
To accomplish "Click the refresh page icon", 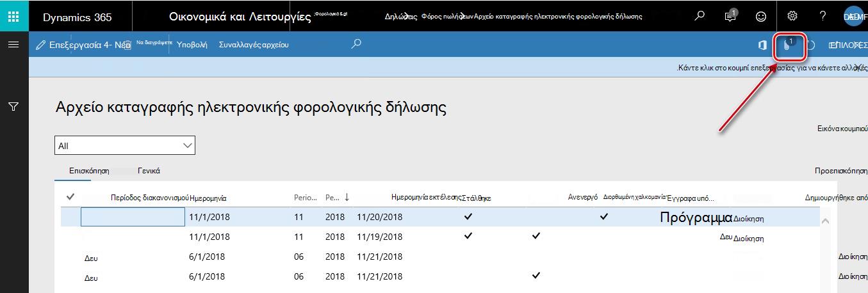I will point(811,45).
